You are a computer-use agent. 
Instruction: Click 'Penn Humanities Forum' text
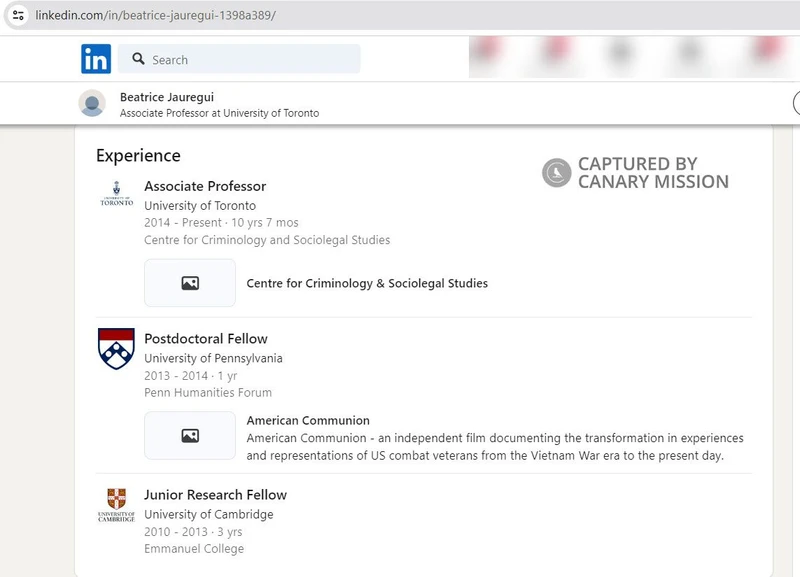(208, 392)
